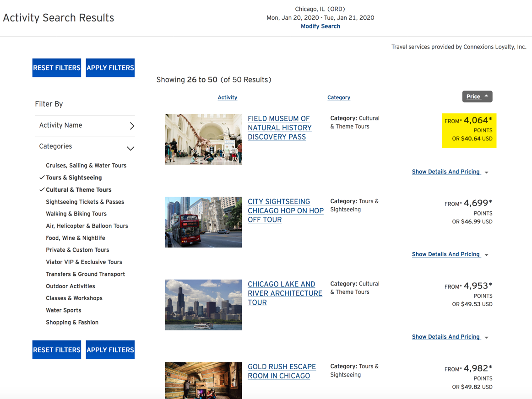This screenshot has height=399, width=532.
Task: Click the Filter By heading
Action: tap(49, 104)
